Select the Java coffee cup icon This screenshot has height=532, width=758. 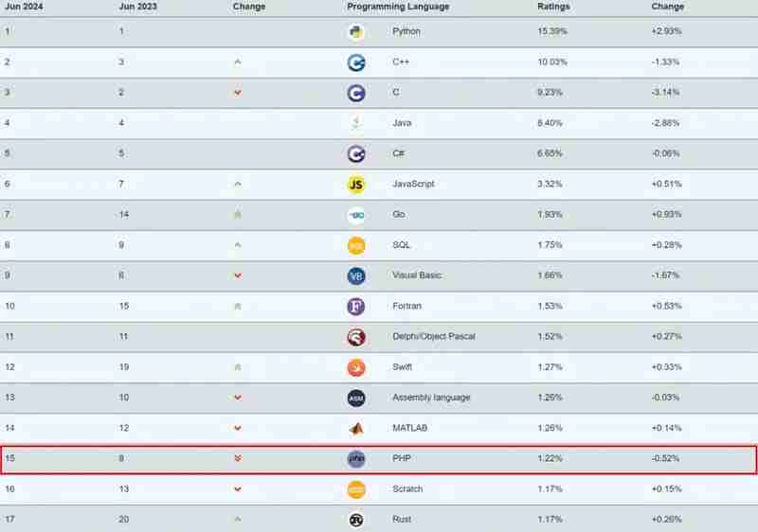coord(356,124)
